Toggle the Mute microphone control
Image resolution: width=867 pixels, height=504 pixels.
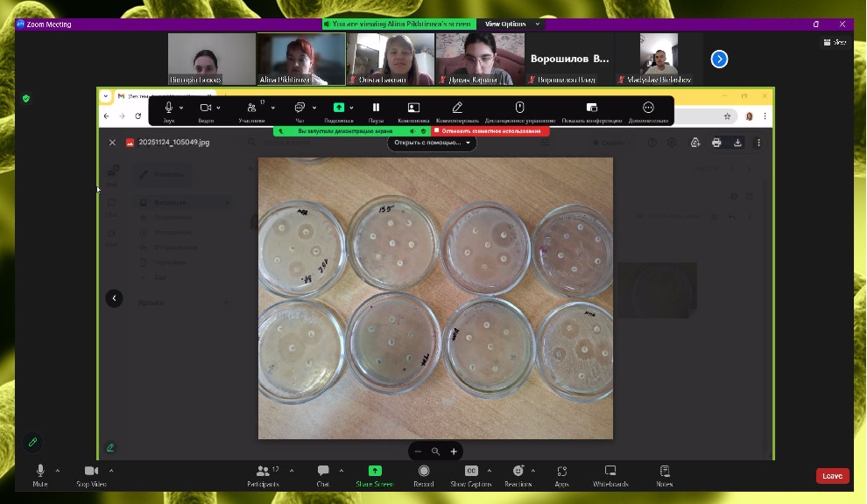click(x=40, y=472)
